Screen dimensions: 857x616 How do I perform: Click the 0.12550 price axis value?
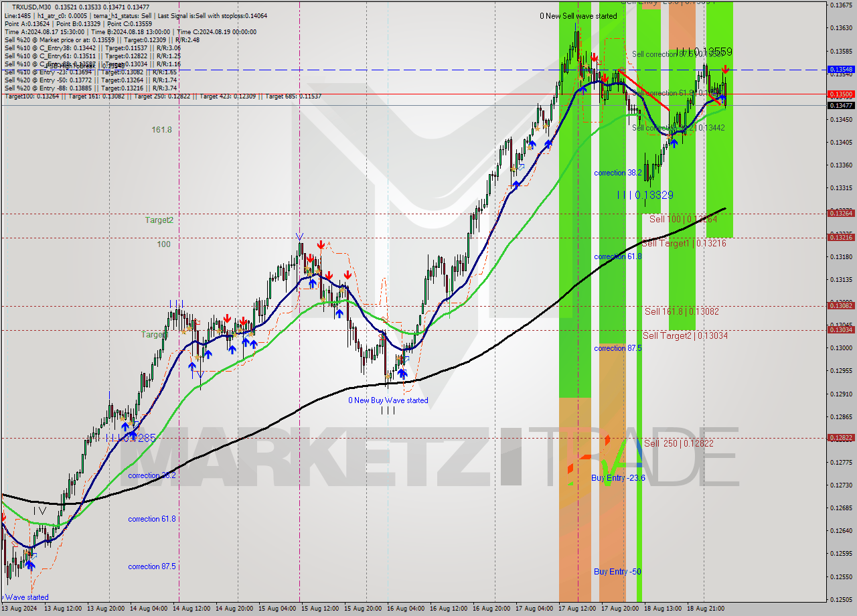(841, 576)
